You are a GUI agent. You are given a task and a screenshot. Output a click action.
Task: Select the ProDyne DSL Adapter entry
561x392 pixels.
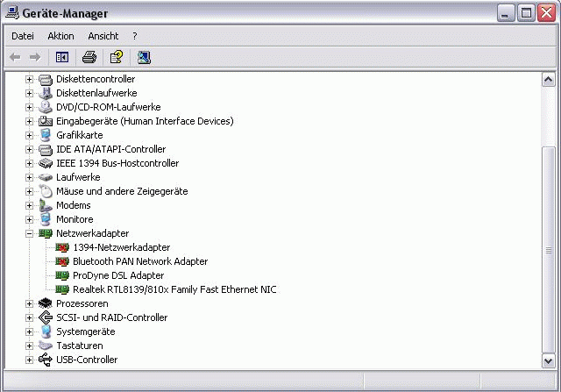click(118, 275)
